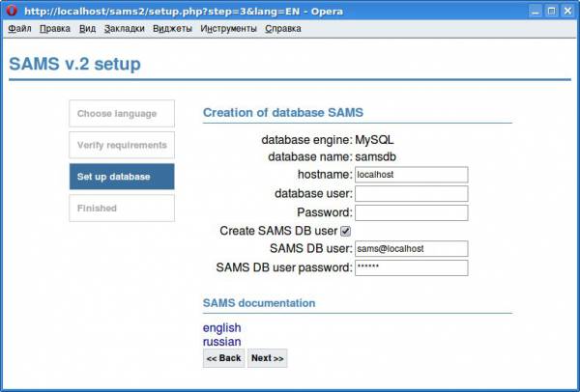
Task: Open the Справка menu
Action: tap(283, 29)
